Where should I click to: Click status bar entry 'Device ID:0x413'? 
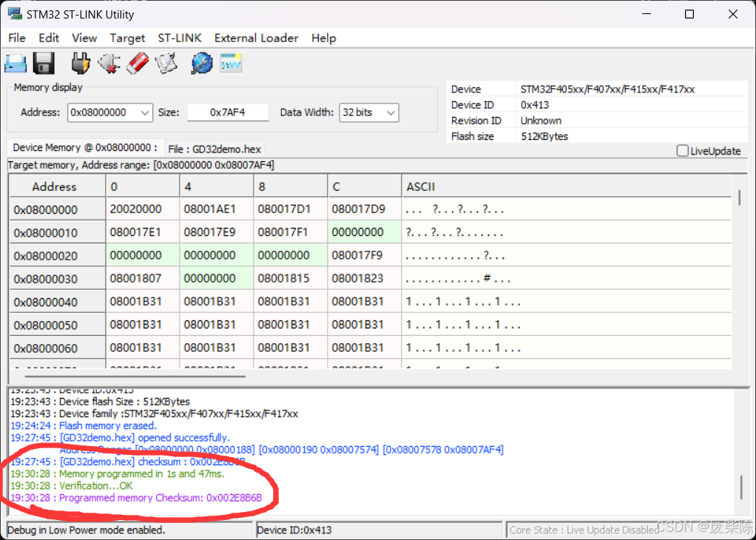(x=294, y=530)
